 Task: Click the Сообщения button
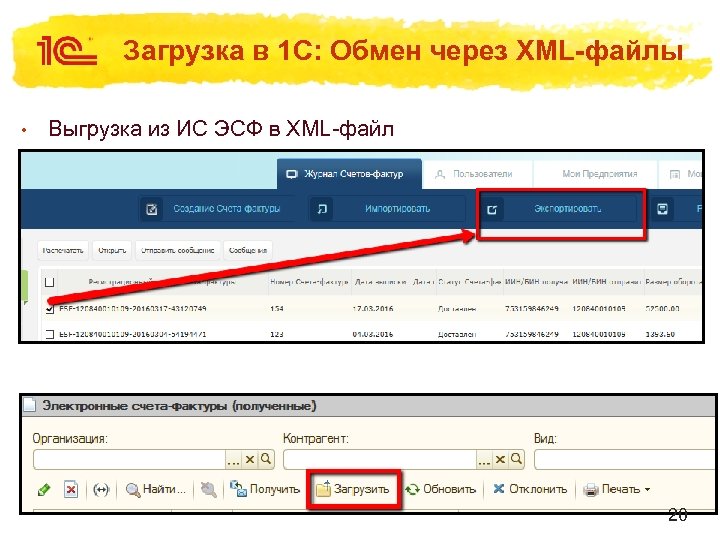pyautogui.click(x=248, y=250)
